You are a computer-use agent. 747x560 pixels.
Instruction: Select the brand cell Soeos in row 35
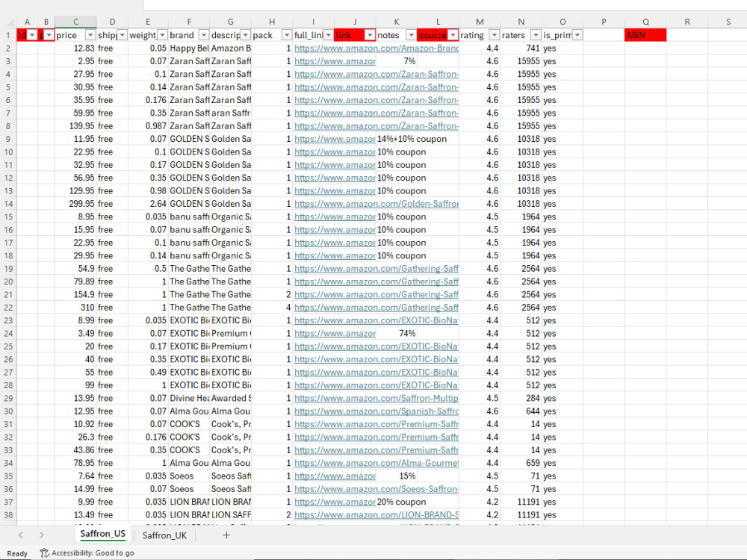tap(189, 476)
